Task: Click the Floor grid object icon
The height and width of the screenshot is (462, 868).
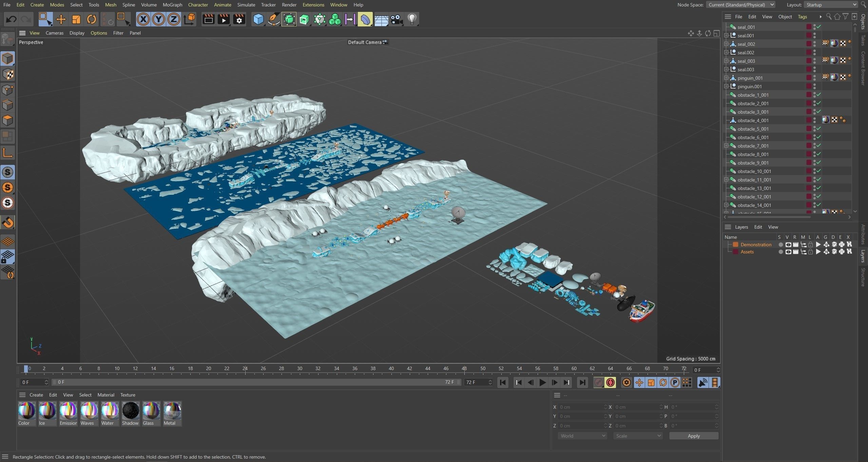Action: (381, 19)
